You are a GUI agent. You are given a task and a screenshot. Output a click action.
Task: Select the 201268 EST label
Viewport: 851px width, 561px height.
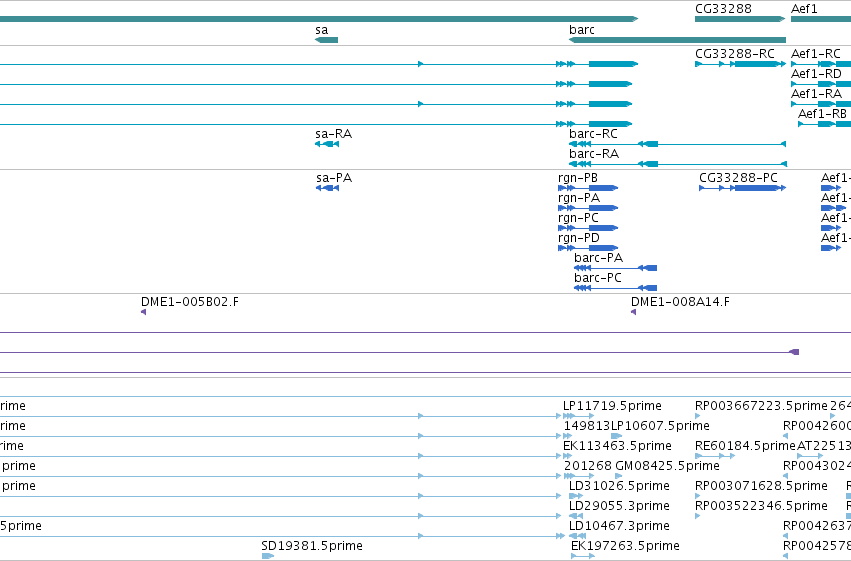point(587,467)
